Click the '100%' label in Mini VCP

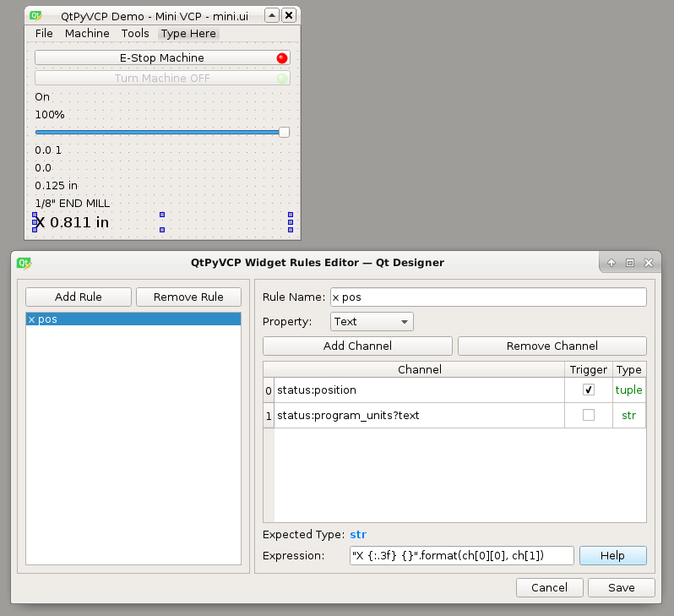(50, 115)
